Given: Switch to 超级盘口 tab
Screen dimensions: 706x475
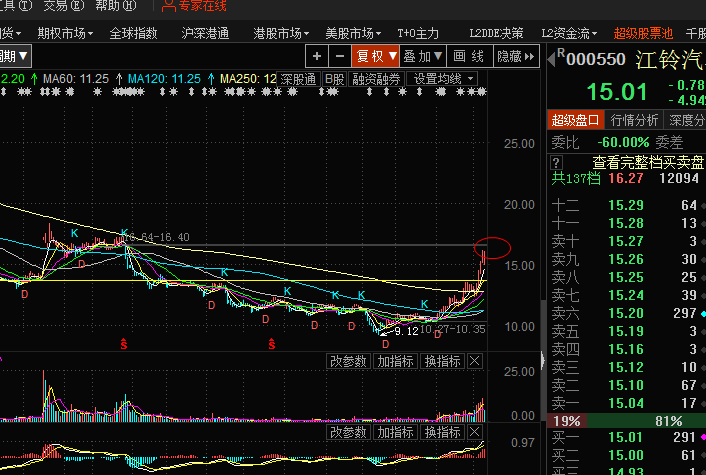Looking at the screenshot, I should pos(575,120).
